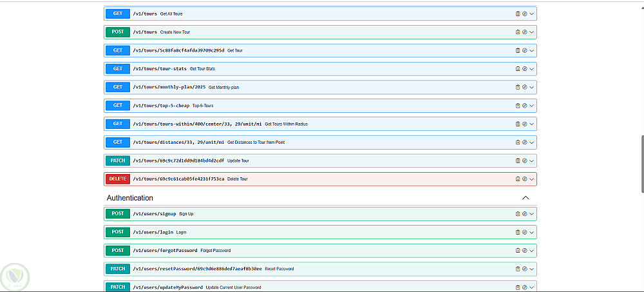Click the page's vertical scrollbar thumb
644x292 pixels.
[642, 164]
